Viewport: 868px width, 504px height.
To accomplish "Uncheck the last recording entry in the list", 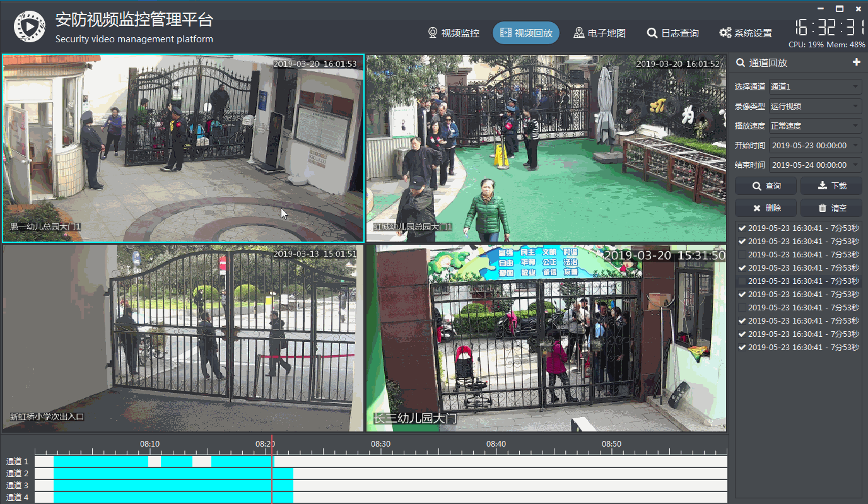I will click(742, 347).
